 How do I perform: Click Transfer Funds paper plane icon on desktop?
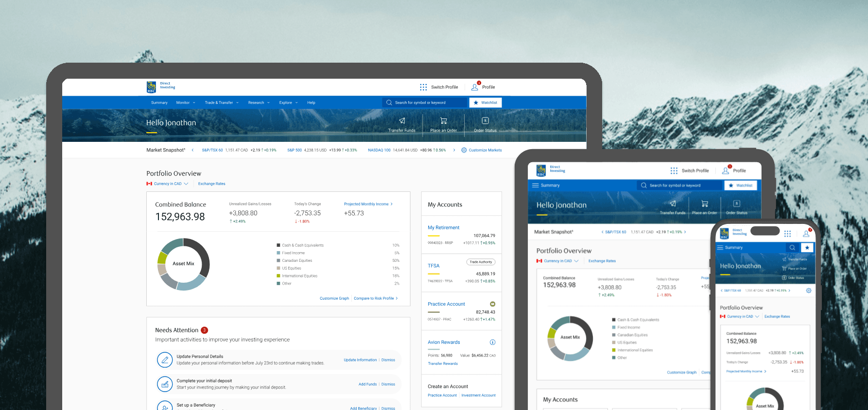[x=402, y=120]
